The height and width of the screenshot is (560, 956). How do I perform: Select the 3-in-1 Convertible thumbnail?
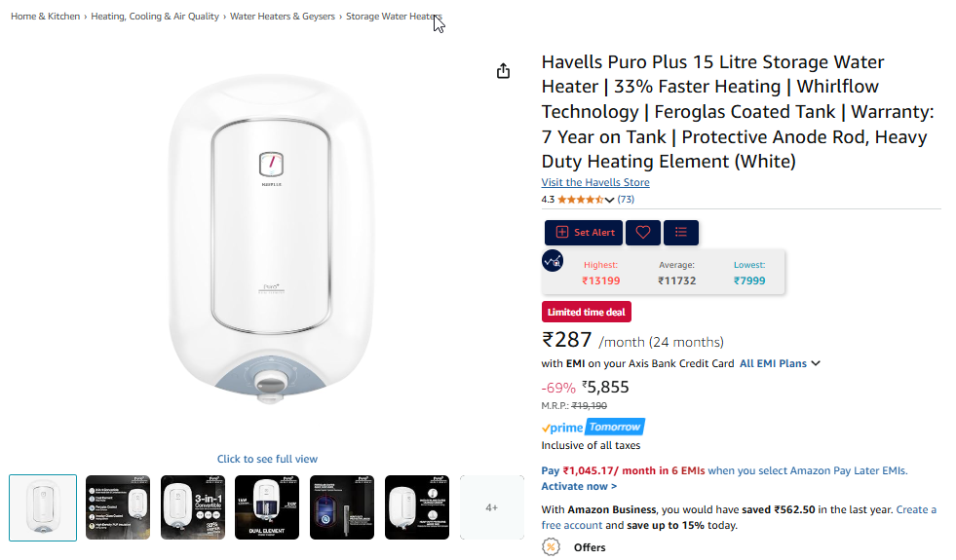point(193,507)
